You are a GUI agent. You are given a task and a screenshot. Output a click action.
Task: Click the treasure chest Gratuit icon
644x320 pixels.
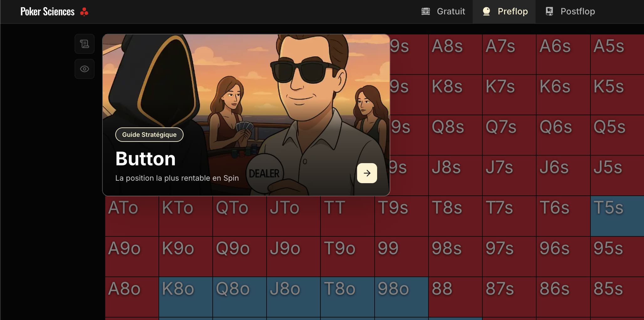coord(426,12)
